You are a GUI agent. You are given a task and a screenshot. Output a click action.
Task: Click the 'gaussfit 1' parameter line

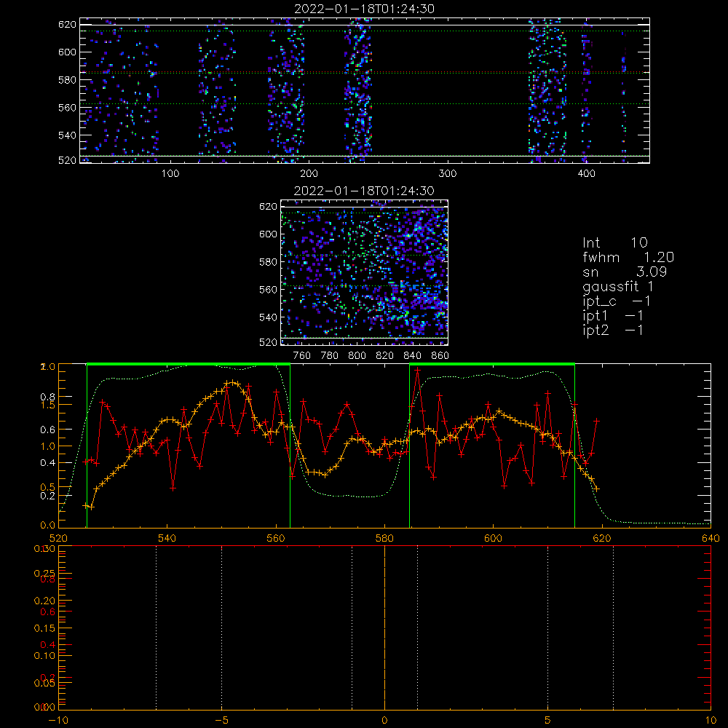click(618, 286)
